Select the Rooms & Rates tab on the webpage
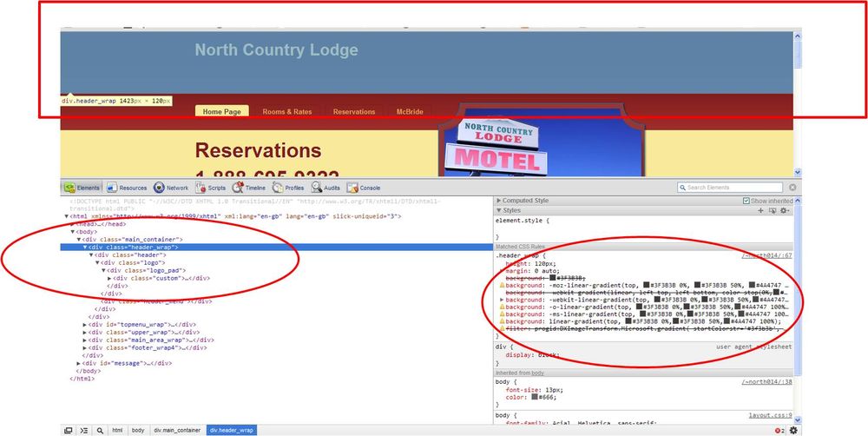The width and height of the screenshot is (868, 436). tap(286, 112)
